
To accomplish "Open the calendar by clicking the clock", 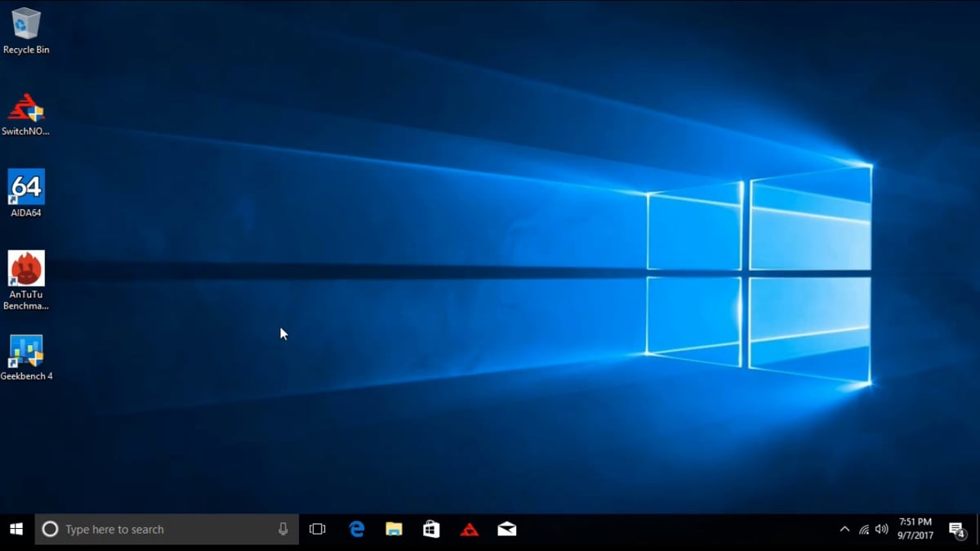I will (916, 529).
